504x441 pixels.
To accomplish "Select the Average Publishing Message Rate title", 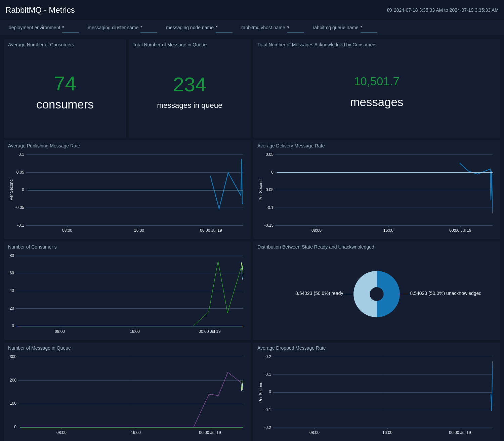I will click(x=44, y=146).
